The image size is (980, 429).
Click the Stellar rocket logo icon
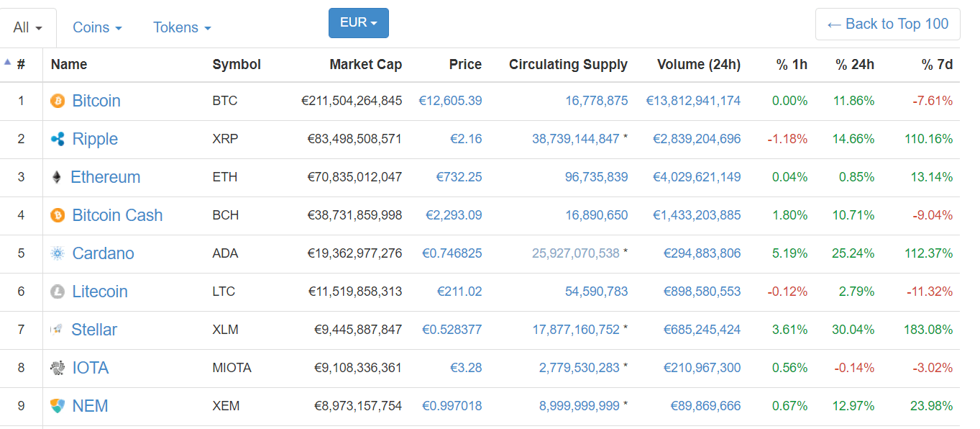(x=57, y=330)
